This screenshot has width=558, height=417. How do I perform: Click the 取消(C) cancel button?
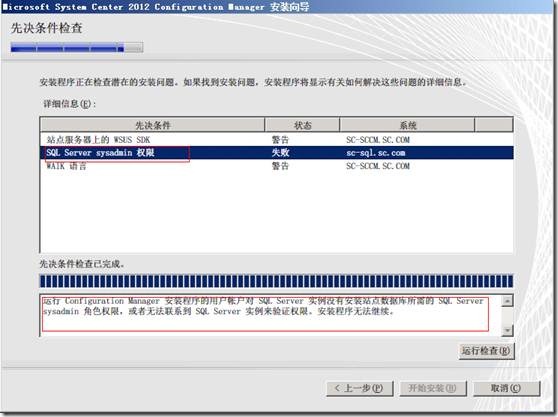click(506, 388)
